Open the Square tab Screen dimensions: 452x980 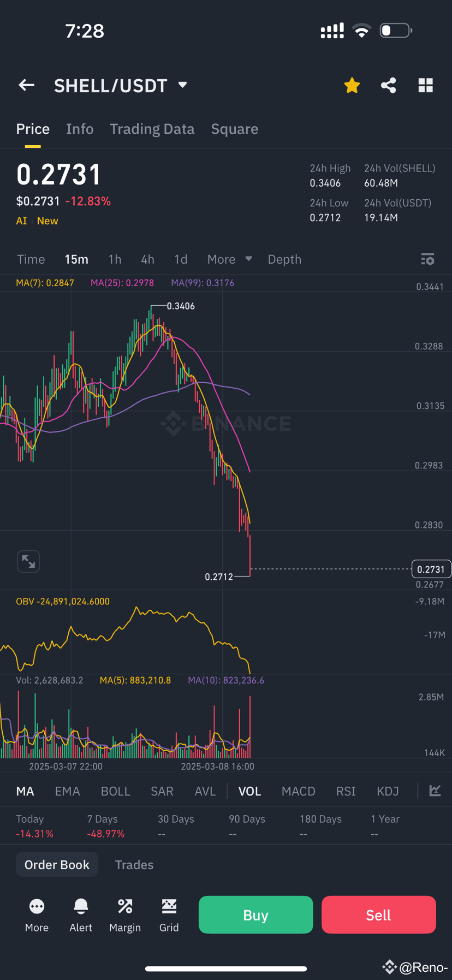235,129
